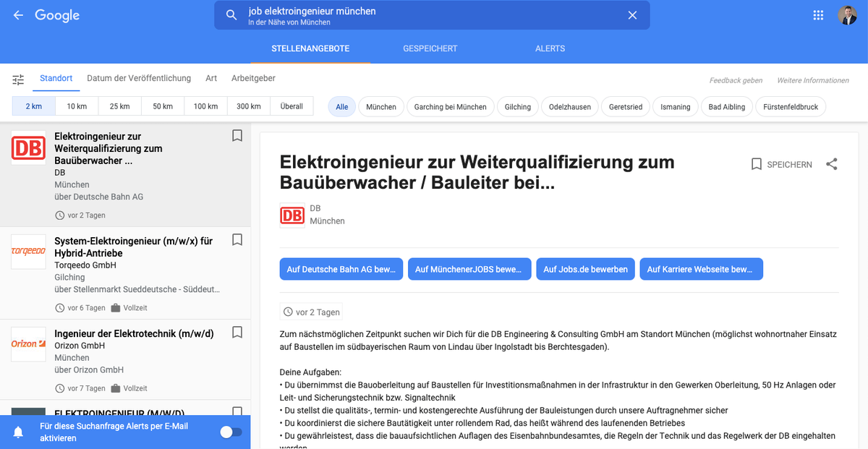Apply via Auf Deutsche Bahn AG bewerben
The image size is (868, 449).
coord(341,269)
